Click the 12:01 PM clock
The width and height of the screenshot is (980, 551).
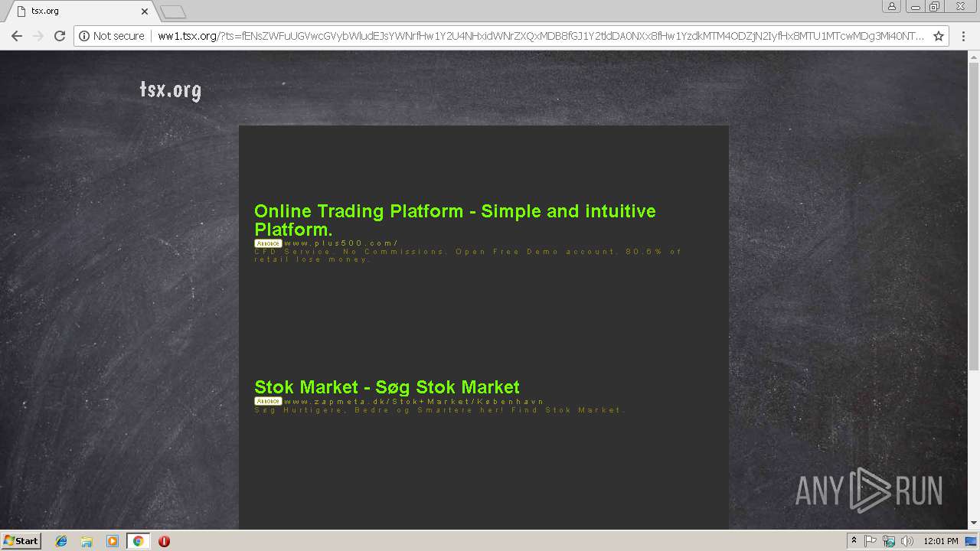pyautogui.click(x=941, y=541)
